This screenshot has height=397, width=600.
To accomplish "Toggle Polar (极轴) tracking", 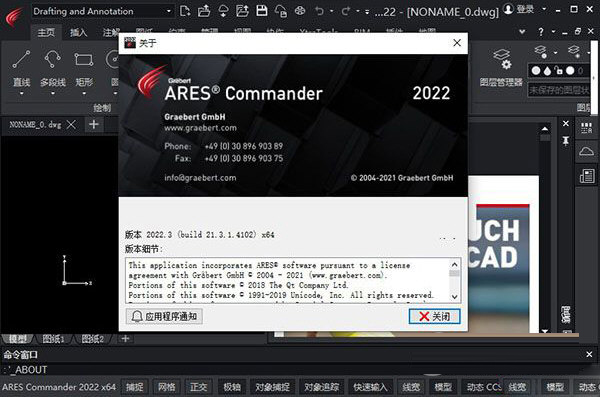I will (232, 387).
